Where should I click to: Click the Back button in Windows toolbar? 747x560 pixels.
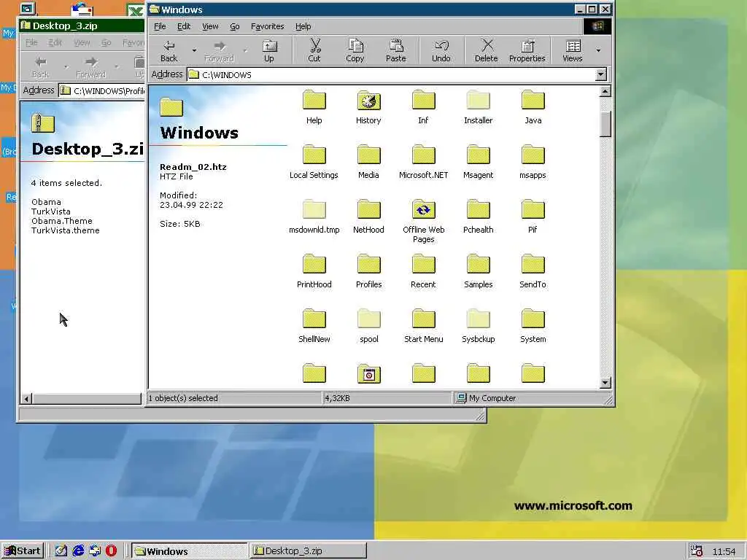pyautogui.click(x=169, y=51)
